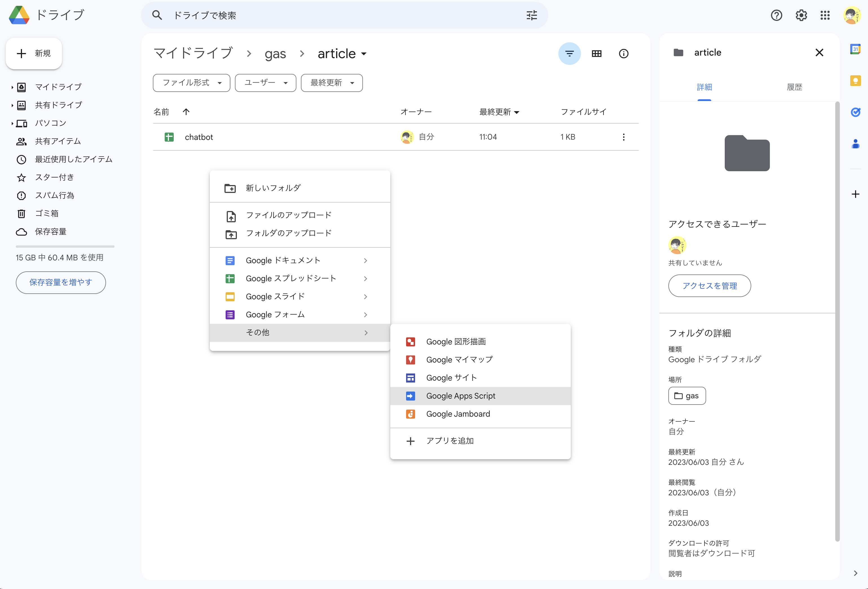Choose Google マイマップ from submenu
Screen dimensions: 868x589
pyautogui.click(x=480, y=360)
